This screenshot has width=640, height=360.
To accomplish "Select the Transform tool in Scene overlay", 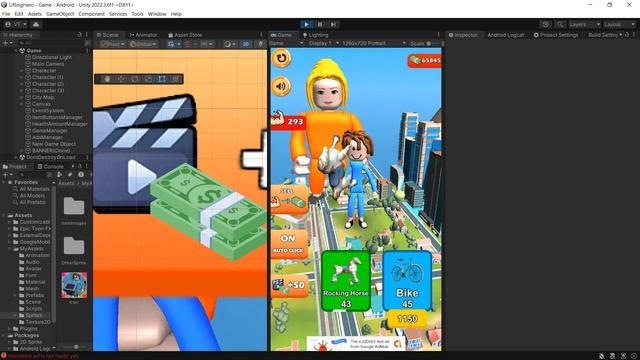I will point(176,79).
